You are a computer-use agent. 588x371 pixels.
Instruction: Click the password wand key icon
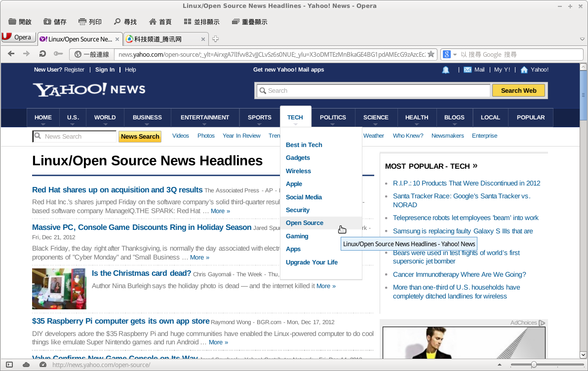click(x=58, y=54)
